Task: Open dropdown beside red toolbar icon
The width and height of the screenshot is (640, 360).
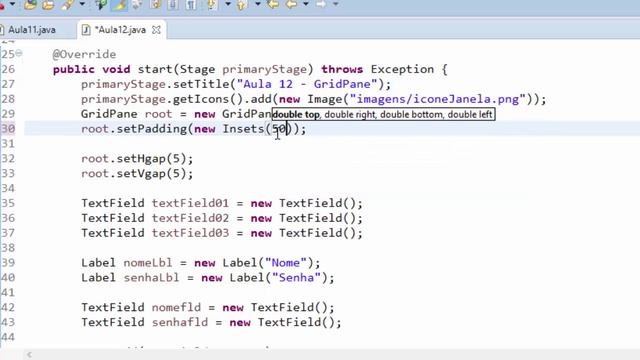Action: (12, 4)
